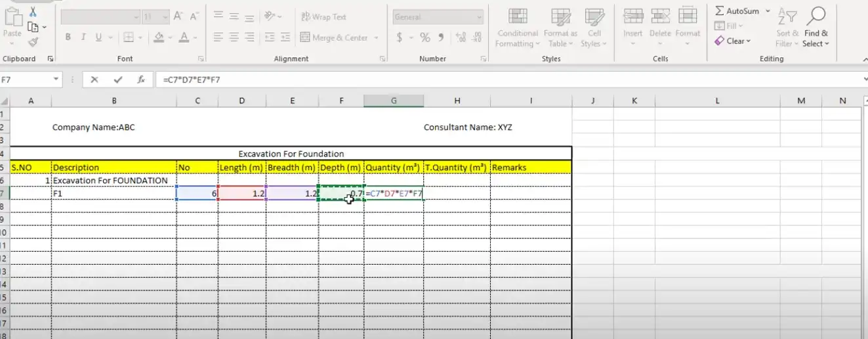Open Format as Table gallery
Screen dimensions: 868x339
[560, 27]
